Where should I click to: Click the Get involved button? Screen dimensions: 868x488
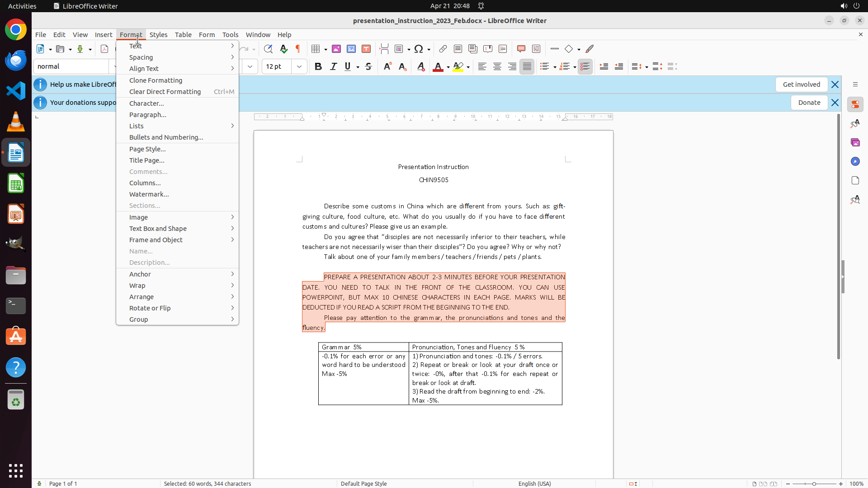tap(801, 84)
